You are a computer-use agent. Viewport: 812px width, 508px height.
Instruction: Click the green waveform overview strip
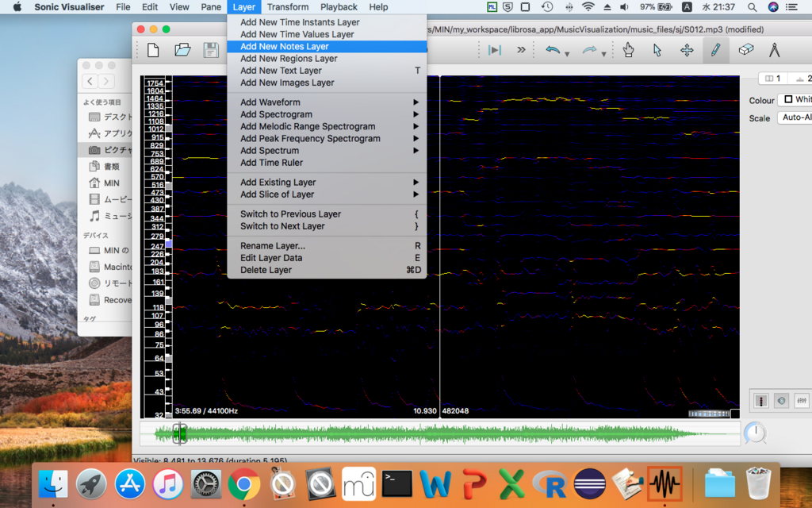tap(439, 434)
